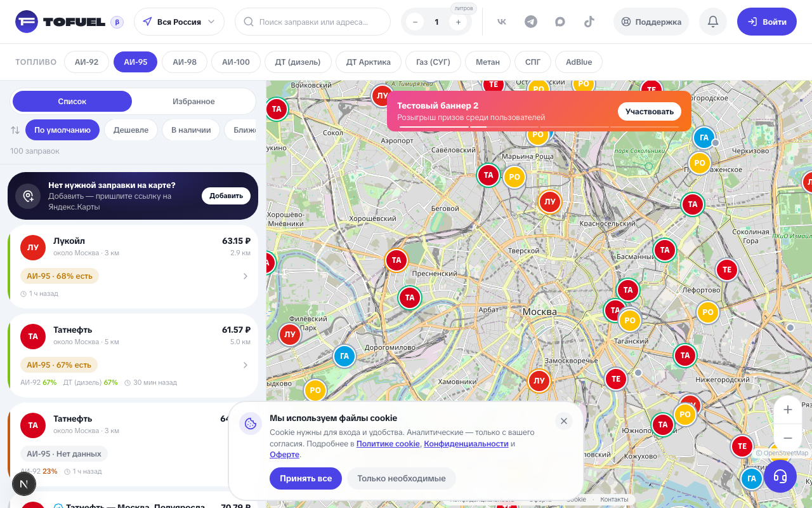Select ДТ (дизель) fuel filter
The height and width of the screenshot is (508, 812).
coord(298,62)
